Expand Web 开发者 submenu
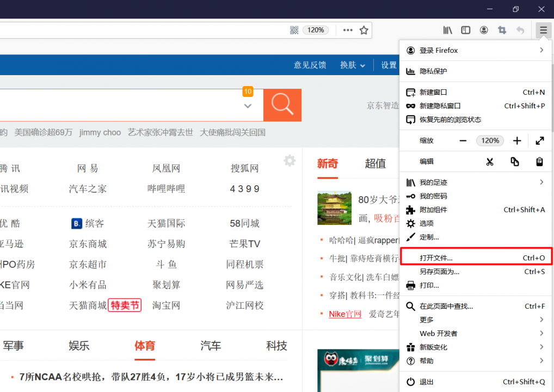The height and width of the screenshot is (392, 554). point(476,334)
